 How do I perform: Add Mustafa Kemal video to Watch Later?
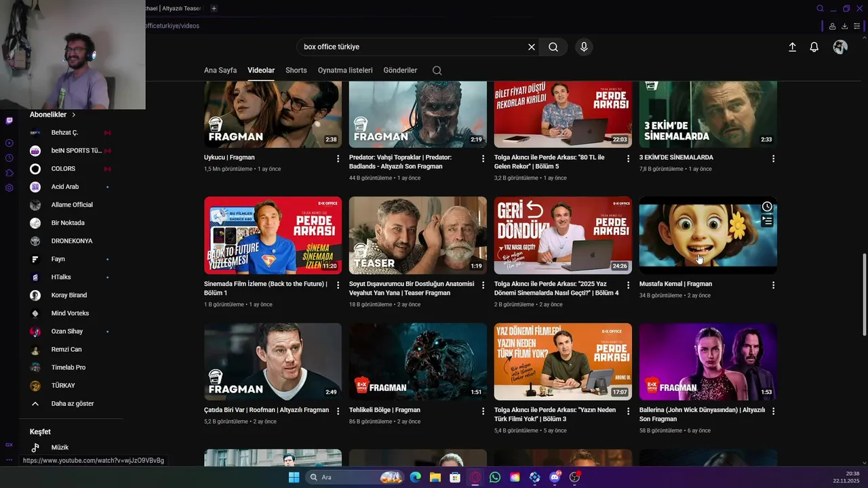coord(767,207)
